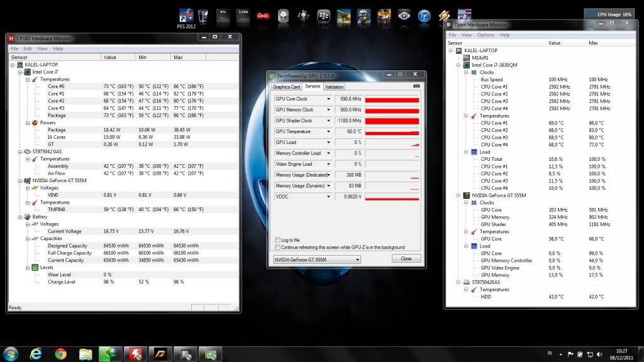This screenshot has width=644, height=362.
Task: Open the GPU Memory Clock sensor dropdown
Action: [x=328, y=110]
